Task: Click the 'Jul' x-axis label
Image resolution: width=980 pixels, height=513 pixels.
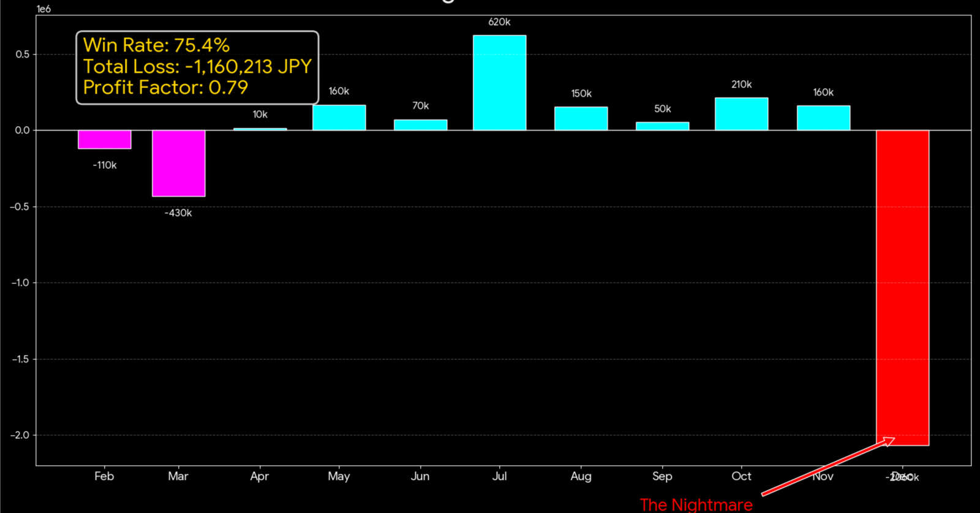Action: tap(499, 476)
